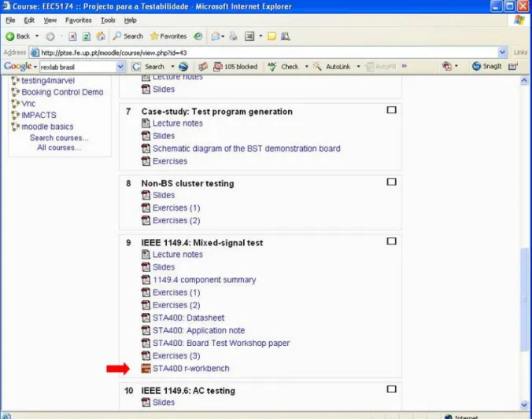Toggle the section 9 IEEE 1149.4 box
This screenshot has width=532, height=419.
tap(392, 241)
